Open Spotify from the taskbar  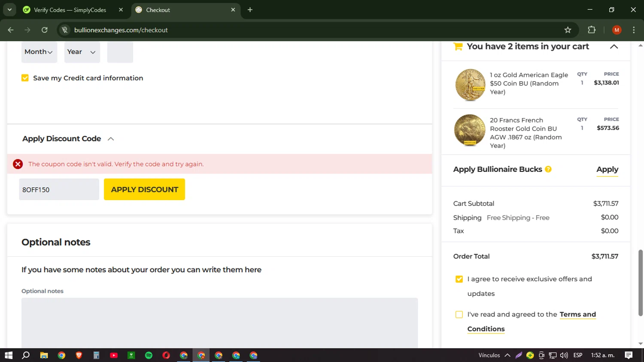point(149,355)
